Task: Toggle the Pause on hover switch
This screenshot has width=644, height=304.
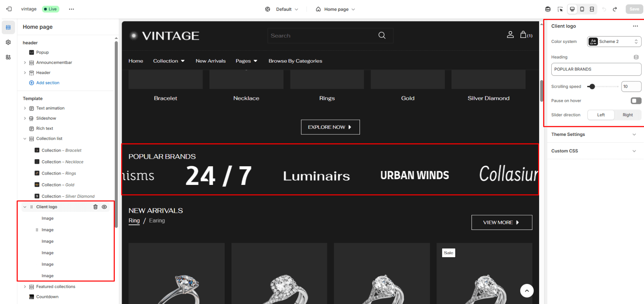Action: click(x=636, y=100)
